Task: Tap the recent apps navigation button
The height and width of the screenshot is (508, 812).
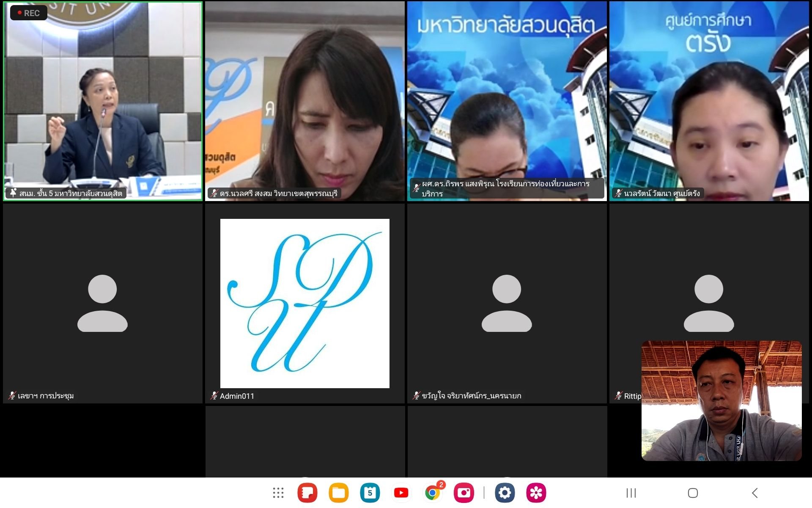Action: 631,493
